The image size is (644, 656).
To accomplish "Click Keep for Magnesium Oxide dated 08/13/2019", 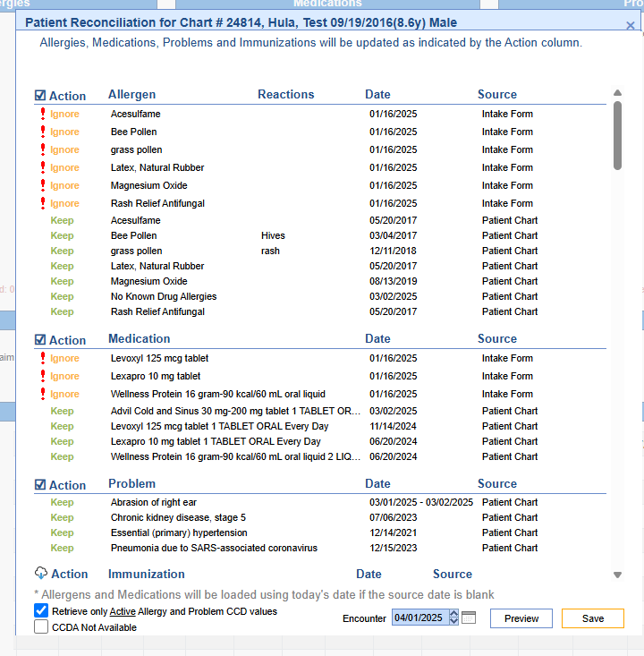I will (x=62, y=281).
